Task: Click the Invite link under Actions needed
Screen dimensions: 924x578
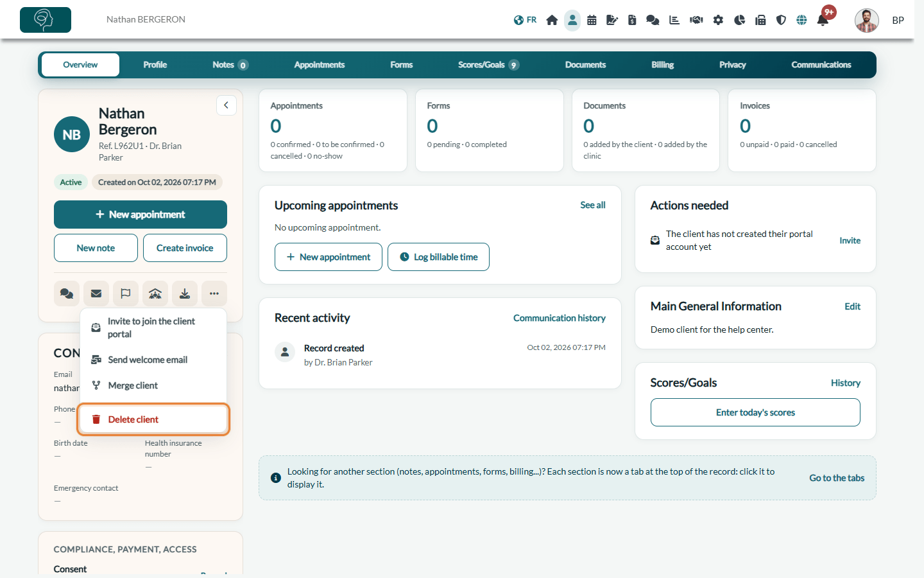Action: coord(850,240)
